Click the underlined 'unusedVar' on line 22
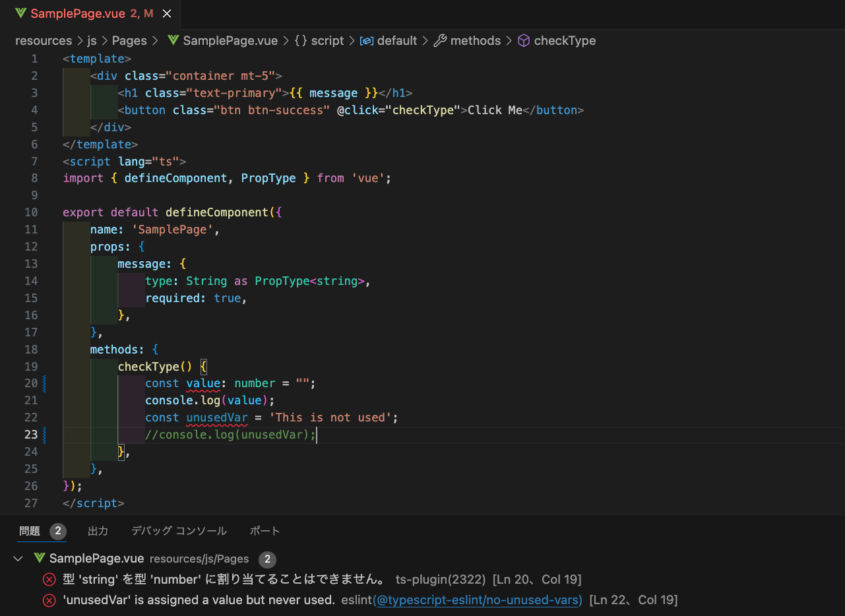845x616 pixels. (217, 417)
